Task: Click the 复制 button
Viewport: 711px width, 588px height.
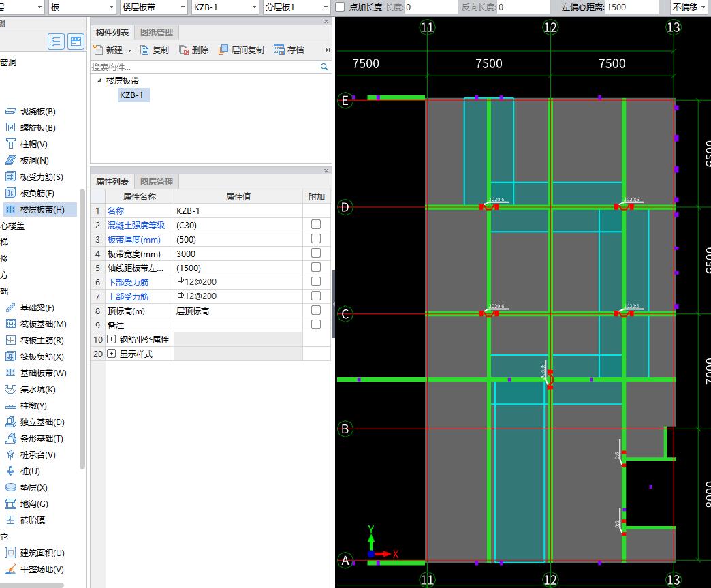Action: pyautogui.click(x=155, y=50)
